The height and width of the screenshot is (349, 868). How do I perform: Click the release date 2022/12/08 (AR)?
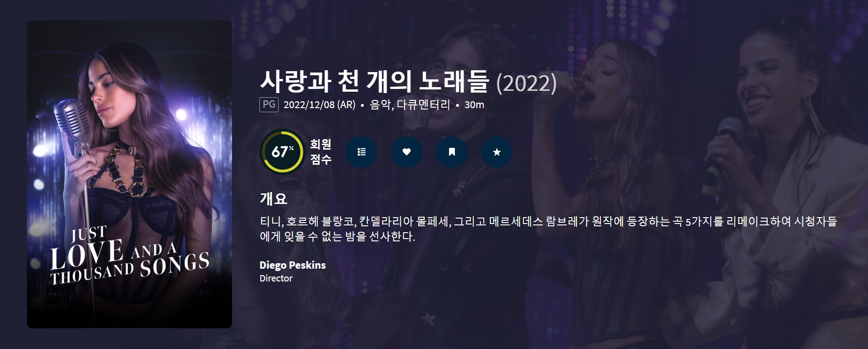tap(320, 104)
